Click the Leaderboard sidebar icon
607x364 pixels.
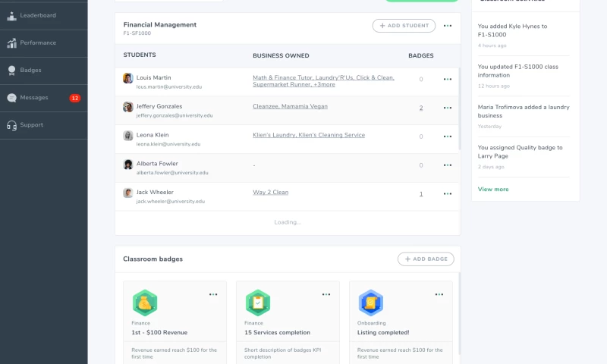(x=11, y=15)
